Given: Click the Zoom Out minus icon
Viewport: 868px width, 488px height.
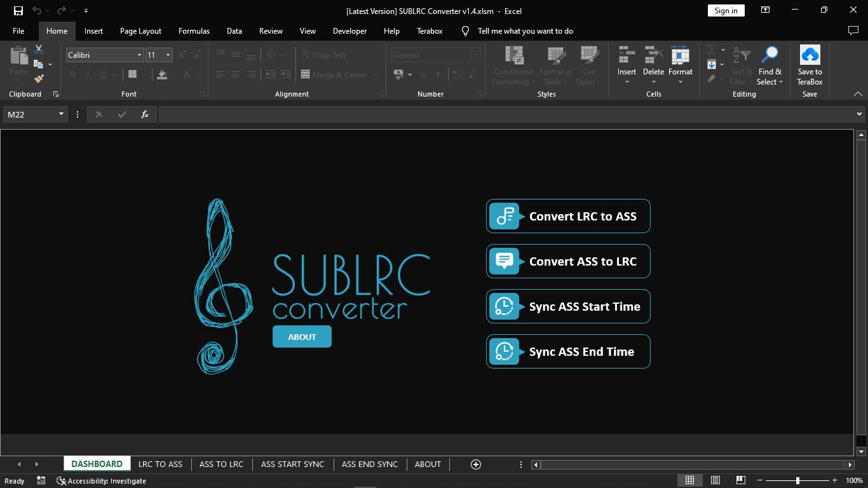Looking at the screenshot, I should coord(759,481).
